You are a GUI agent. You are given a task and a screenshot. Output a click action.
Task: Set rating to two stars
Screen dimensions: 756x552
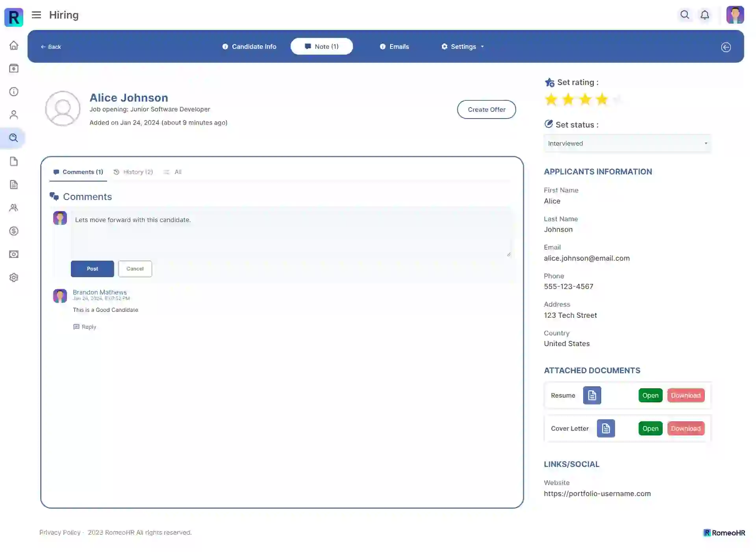[568, 100]
